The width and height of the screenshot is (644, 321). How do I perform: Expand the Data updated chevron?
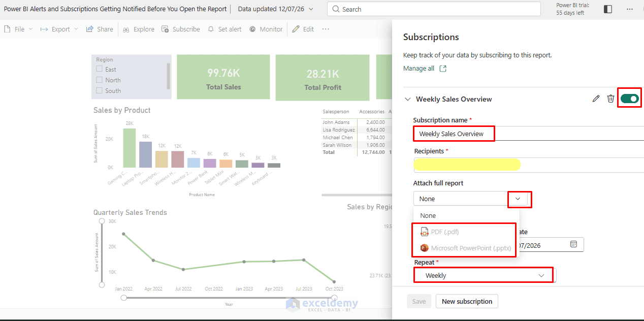click(x=311, y=9)
